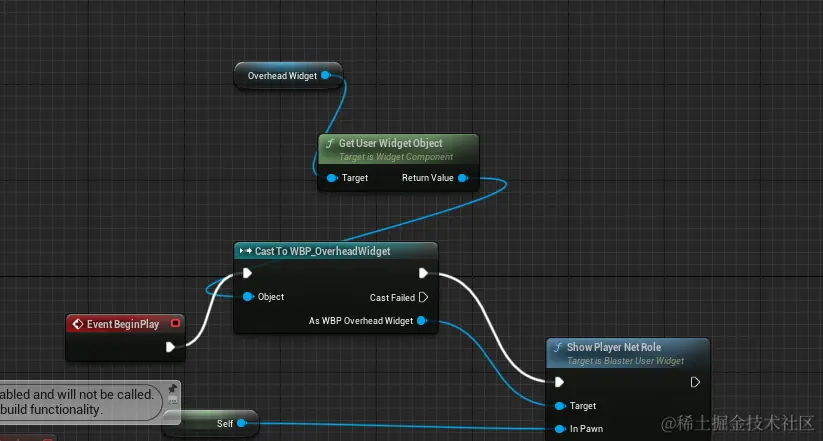
Task: Click the 'Object' pin label on Cast node
Action: [x=271, y=297]
